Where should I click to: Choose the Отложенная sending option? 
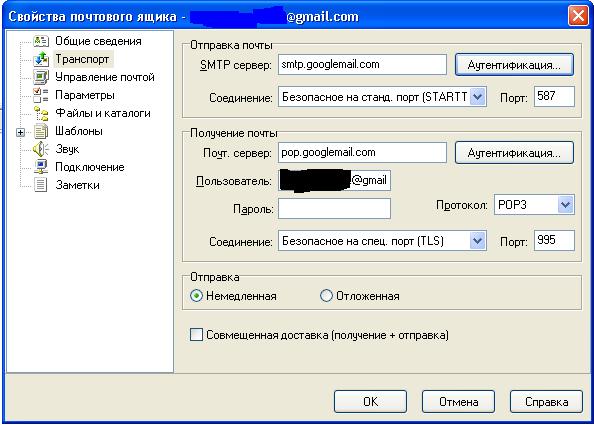click(326, 295)
